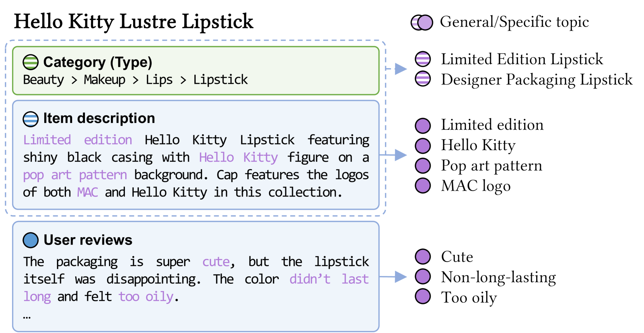Click the highlighted "pop art pattern" text
This screenshot has height=333, width=644.
coord(75,175)
